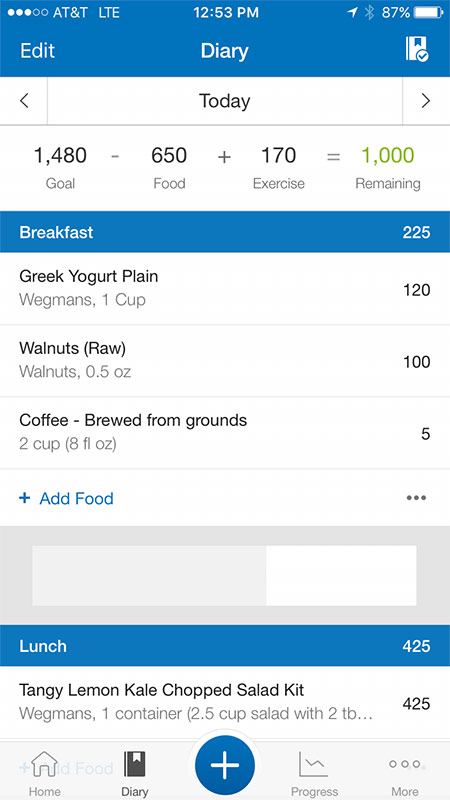Open the Progress chart tab
450x800 pixels.
314,764
